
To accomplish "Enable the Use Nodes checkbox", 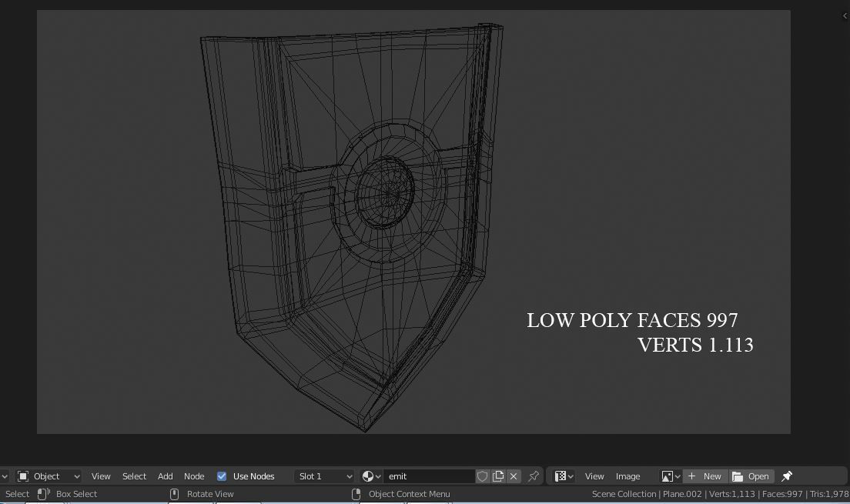I will pos(222,476).
